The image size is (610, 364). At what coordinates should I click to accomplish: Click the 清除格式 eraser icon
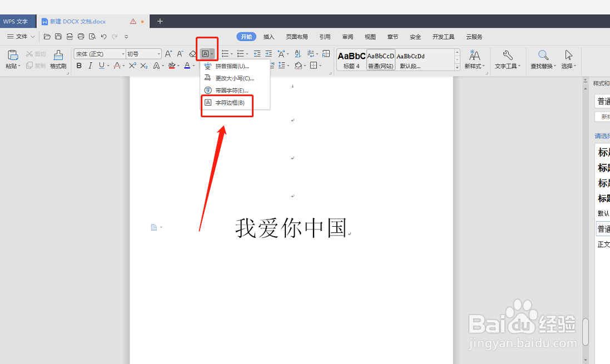(x=193, y=54)
